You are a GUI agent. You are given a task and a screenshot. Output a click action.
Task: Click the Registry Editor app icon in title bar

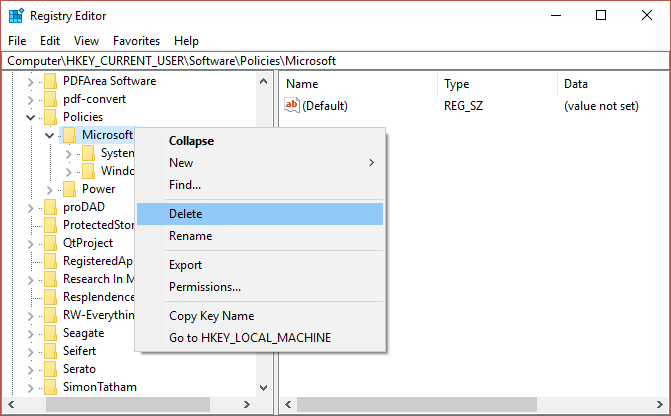[16, 15]
